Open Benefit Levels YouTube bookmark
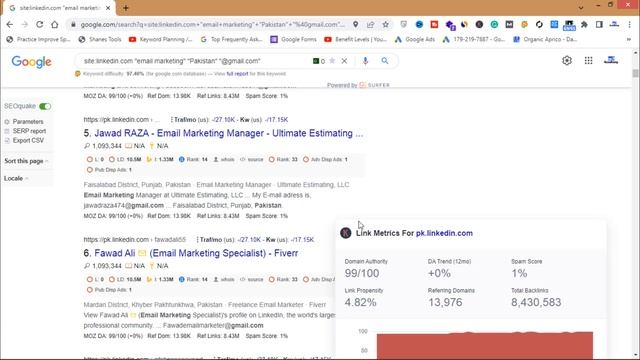This screenshot has height=360, width=640. [x=356, y=40]
